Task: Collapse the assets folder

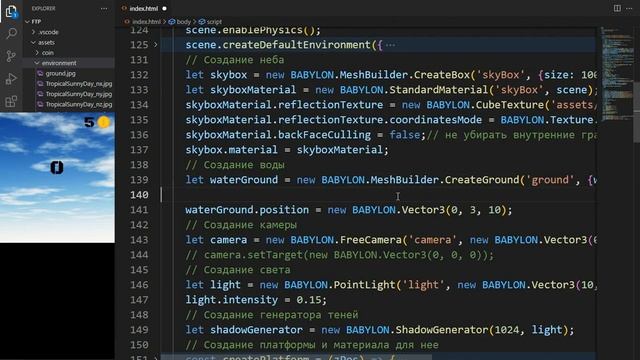Action: (34, 42)
